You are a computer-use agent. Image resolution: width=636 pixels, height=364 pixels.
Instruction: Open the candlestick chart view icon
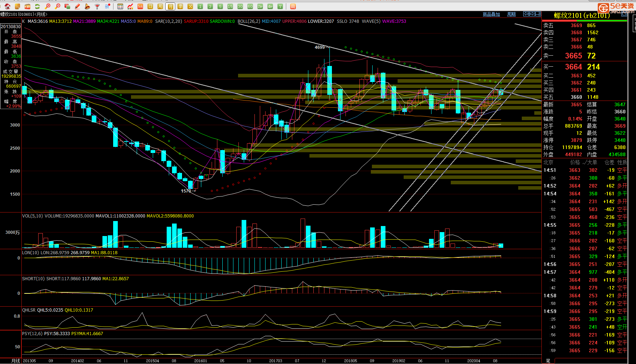click(130, 6)
